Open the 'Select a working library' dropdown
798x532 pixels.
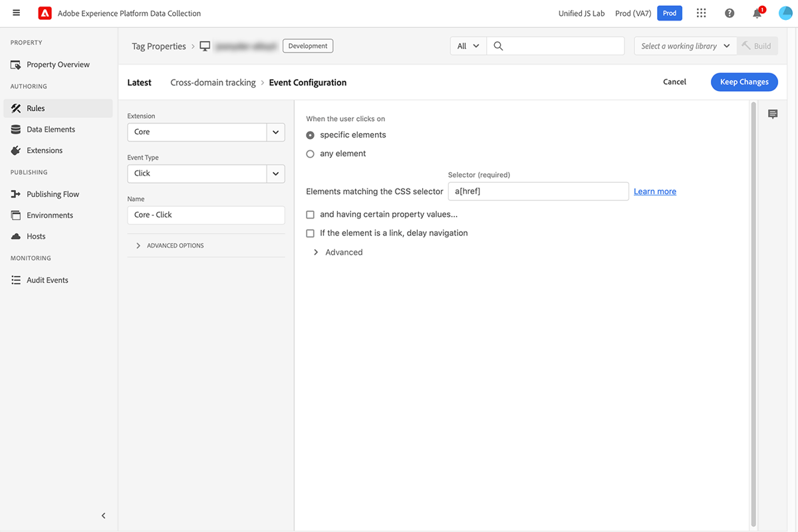click(x=684, y=46)
